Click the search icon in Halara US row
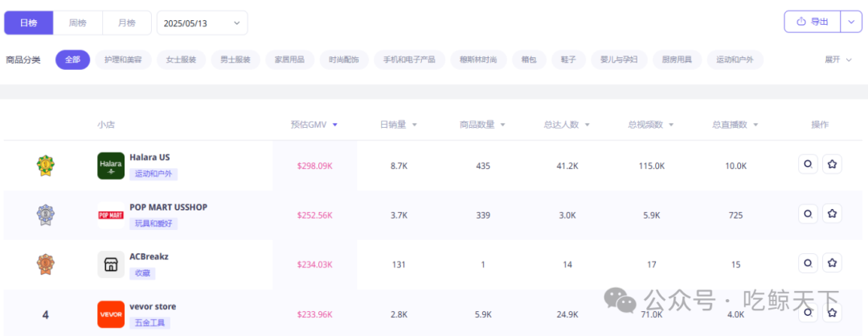 [808, 165]
